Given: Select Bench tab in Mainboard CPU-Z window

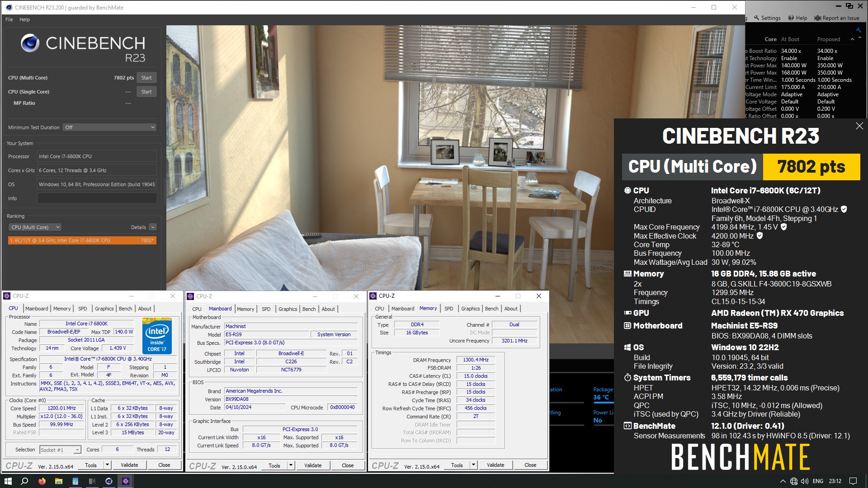Looking at the screenshot, I should coord(309,309).
